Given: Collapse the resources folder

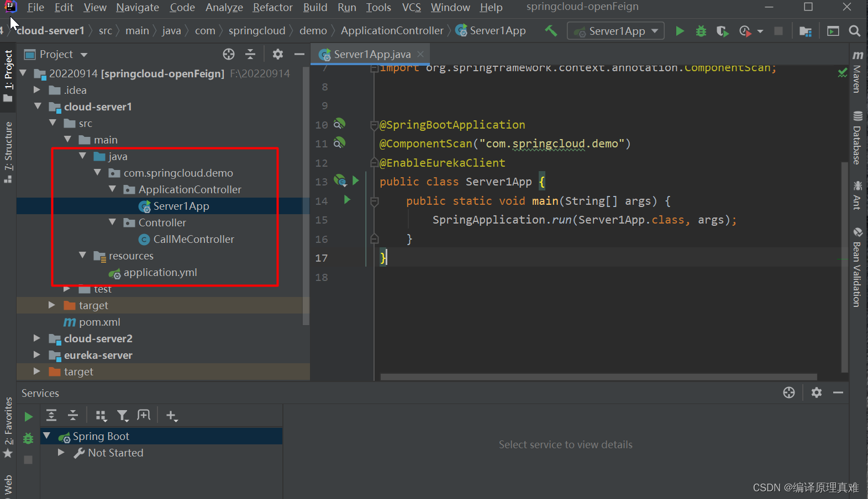Looking at the screenshot, I should tap(82, 255).
